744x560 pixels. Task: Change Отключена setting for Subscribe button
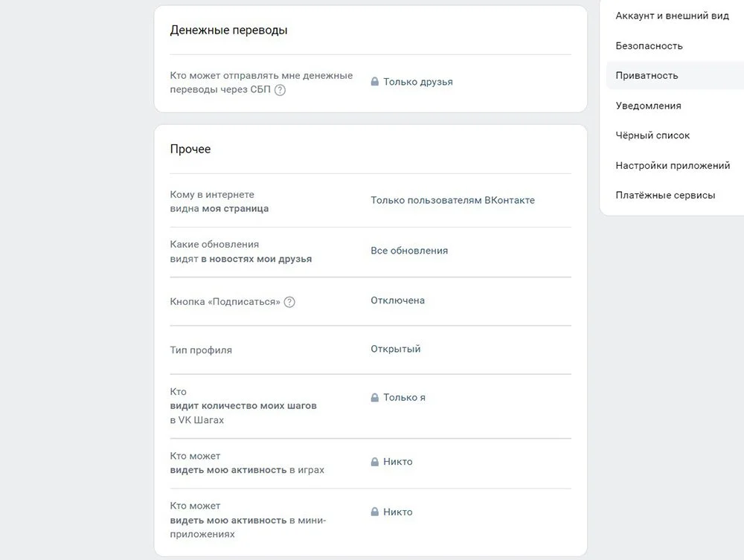(x=397, y=300)
